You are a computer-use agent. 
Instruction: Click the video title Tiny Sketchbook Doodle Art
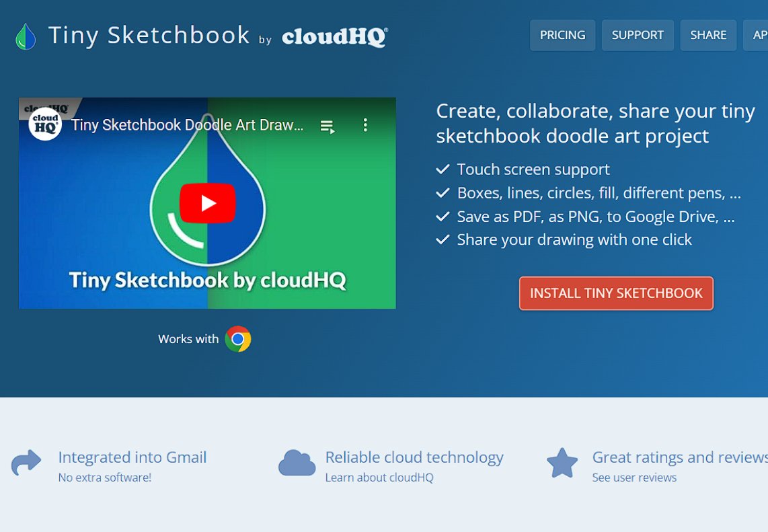pos(187,125)
